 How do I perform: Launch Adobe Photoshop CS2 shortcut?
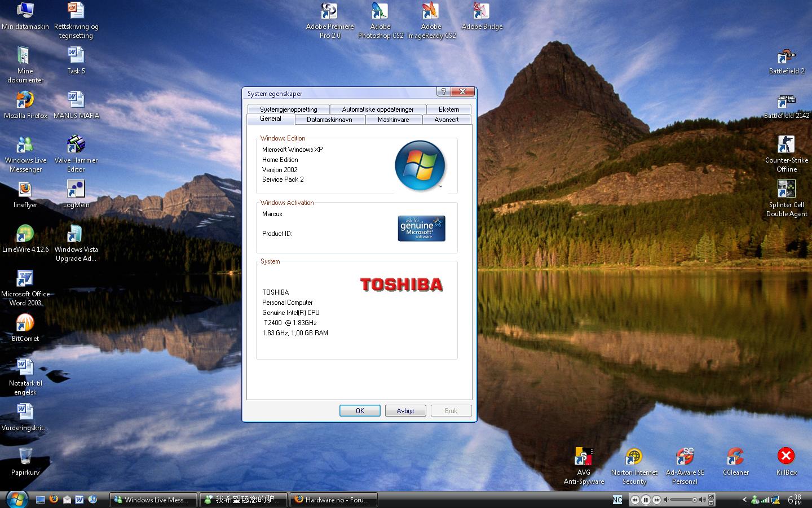point(380,20)
